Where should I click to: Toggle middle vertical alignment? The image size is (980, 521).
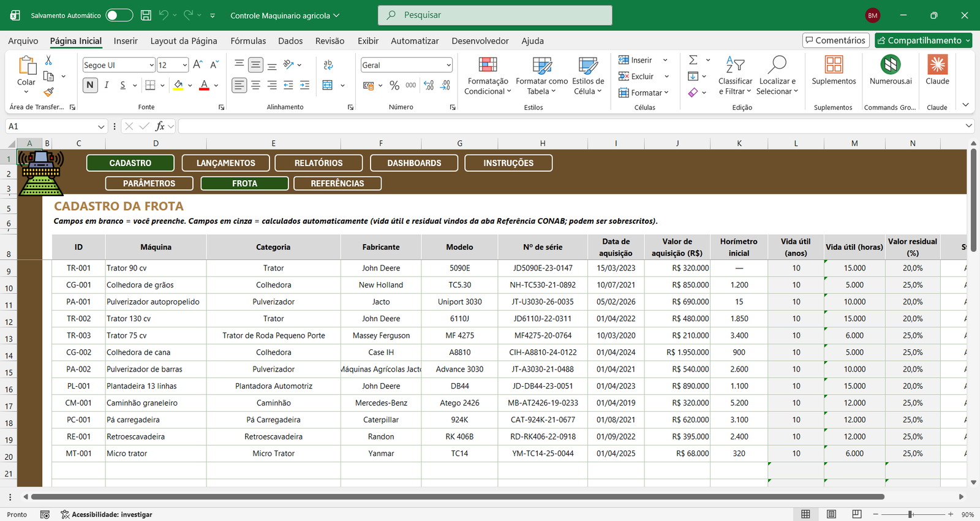coord(256,65)
